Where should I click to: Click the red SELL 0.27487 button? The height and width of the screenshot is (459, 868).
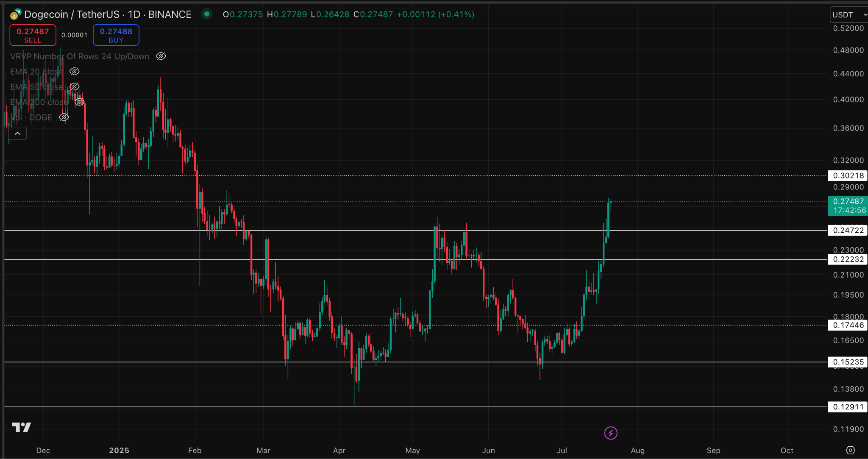tap(33, 35)
